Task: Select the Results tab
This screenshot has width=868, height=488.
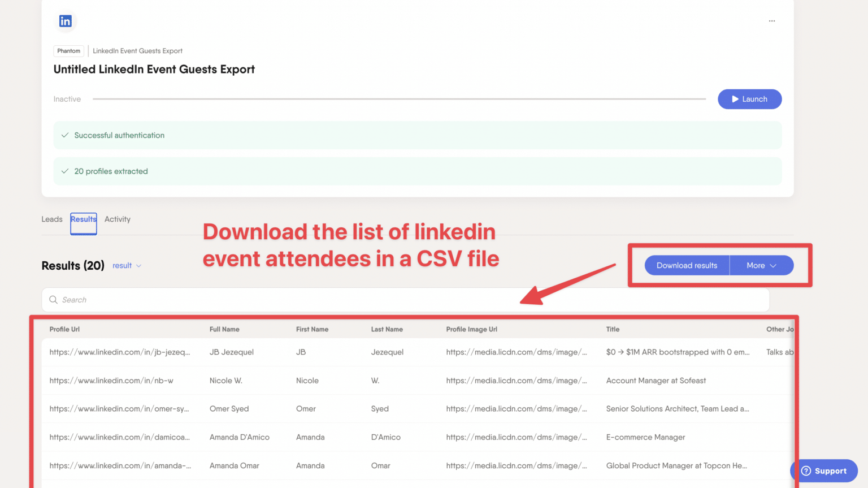Action: tap(83, 219)
